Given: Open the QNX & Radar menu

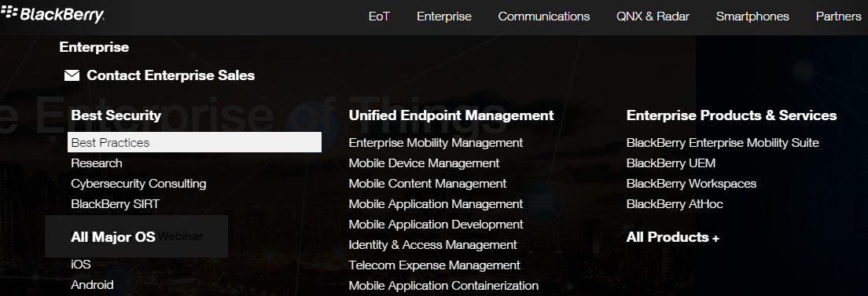Looking at the screenshot, I should click(653, 16).
